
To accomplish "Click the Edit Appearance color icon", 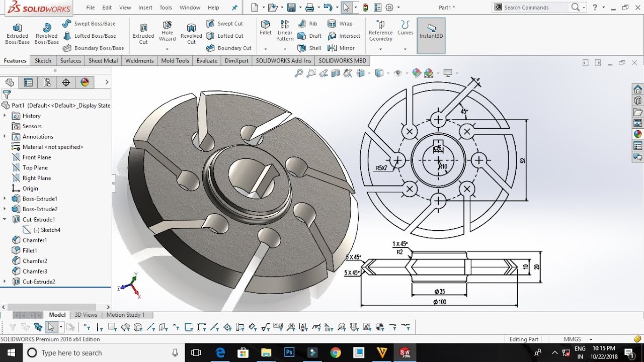I will click(x=417, y=73).
